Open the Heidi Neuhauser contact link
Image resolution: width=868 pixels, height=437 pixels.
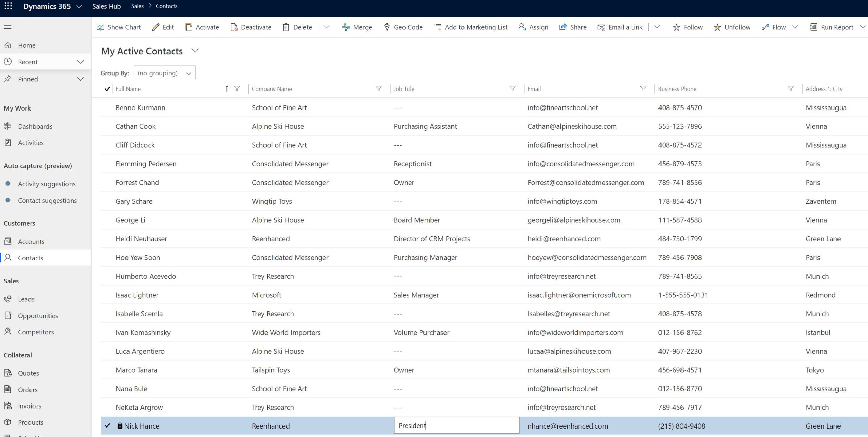(x=141, y=239)
